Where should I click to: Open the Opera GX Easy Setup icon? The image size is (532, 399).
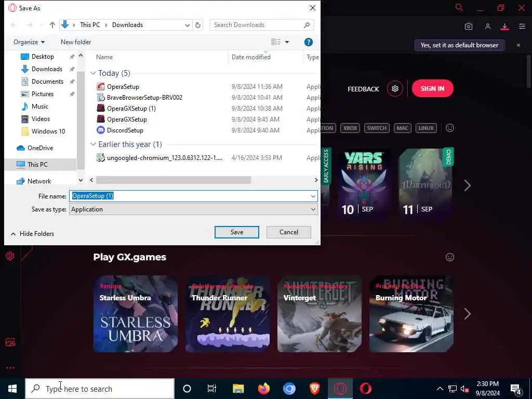(522, 26)
